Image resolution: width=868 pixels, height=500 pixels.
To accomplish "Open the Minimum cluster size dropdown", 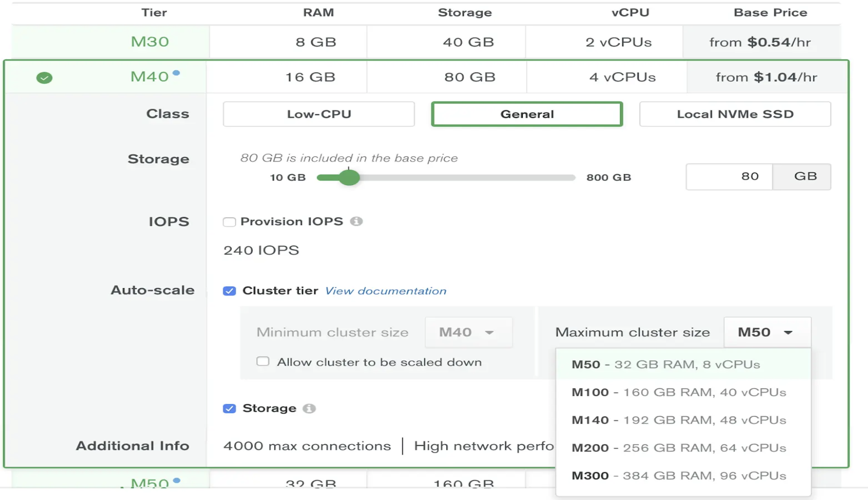I will (468, 332).
